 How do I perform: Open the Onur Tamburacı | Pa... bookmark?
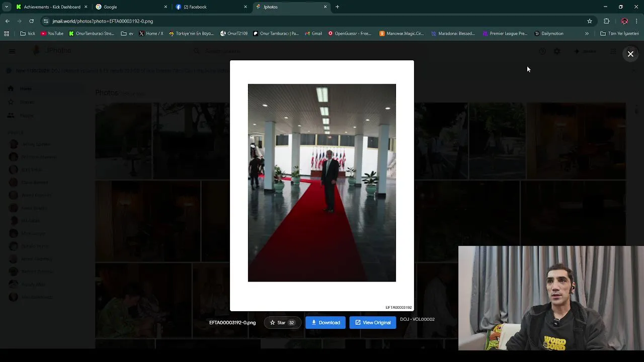tap(276, 34)
